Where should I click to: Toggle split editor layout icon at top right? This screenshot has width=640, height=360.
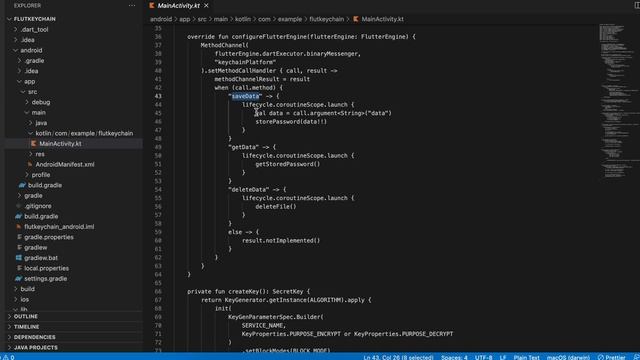(637, 6)
